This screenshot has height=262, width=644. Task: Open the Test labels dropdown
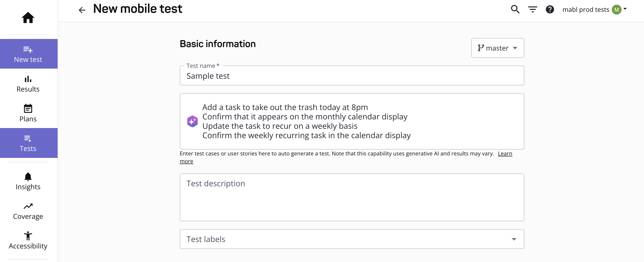point(514,239)
